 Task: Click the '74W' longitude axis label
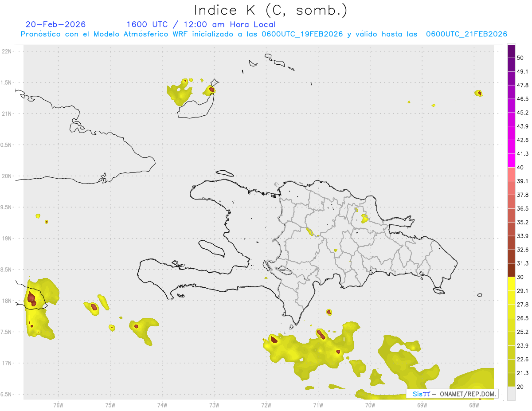click(x=162, y=405)
